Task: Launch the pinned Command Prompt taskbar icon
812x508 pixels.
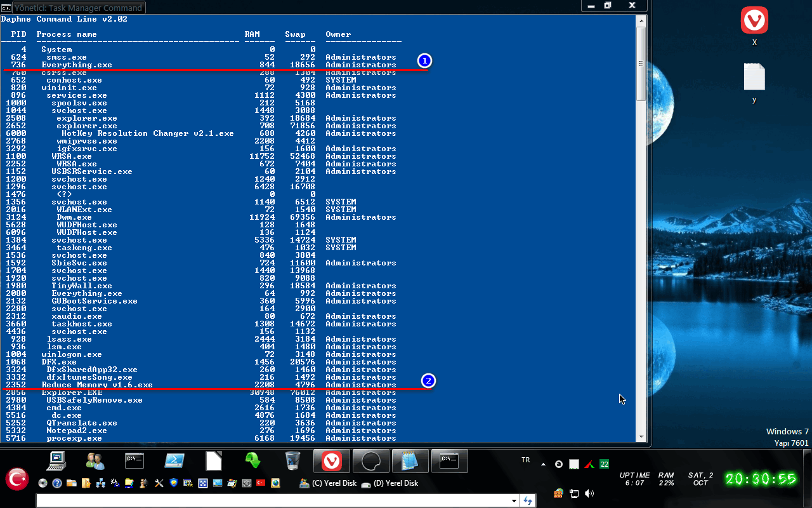Action: pos(135,460)
